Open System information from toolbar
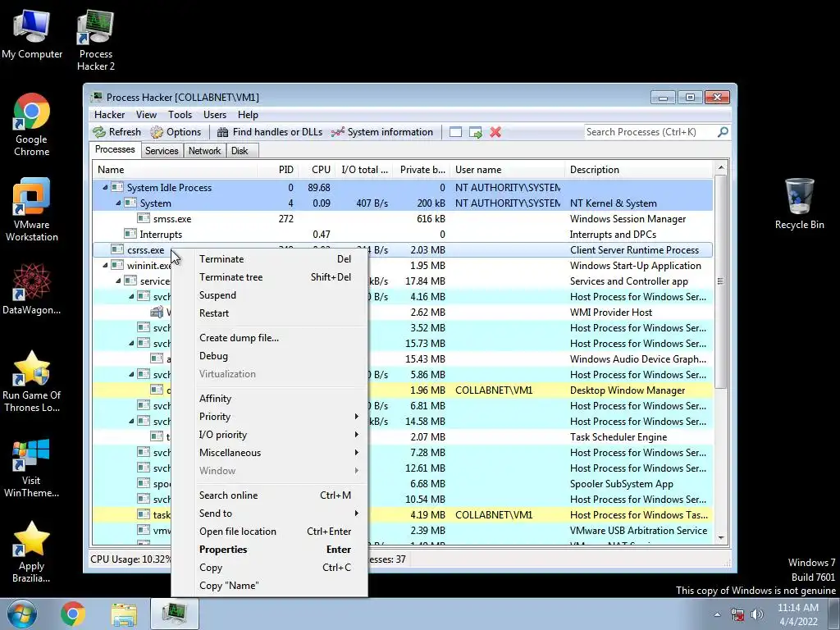 pos(382,132)
